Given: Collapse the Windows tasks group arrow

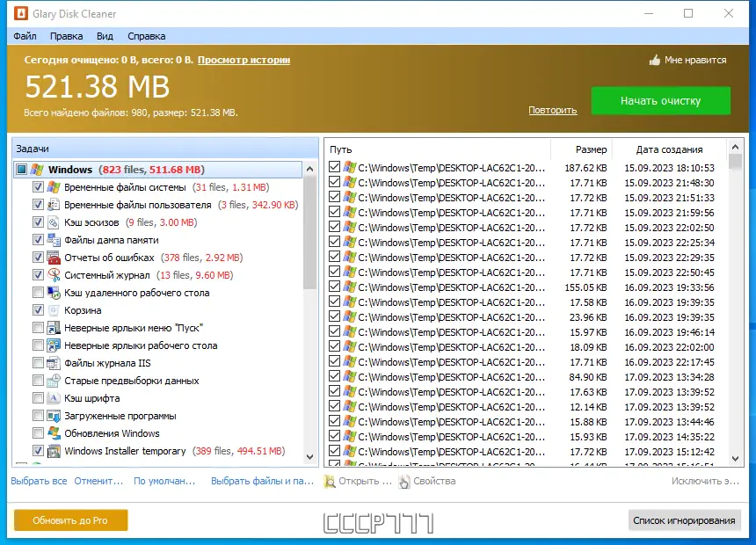Looking at the screenshot, I should (309, 170).
